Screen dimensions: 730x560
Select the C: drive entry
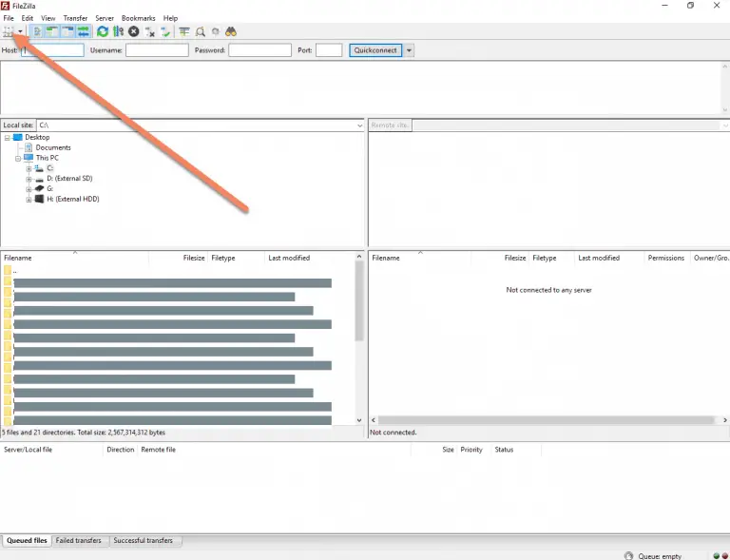(x=49, y=168)
